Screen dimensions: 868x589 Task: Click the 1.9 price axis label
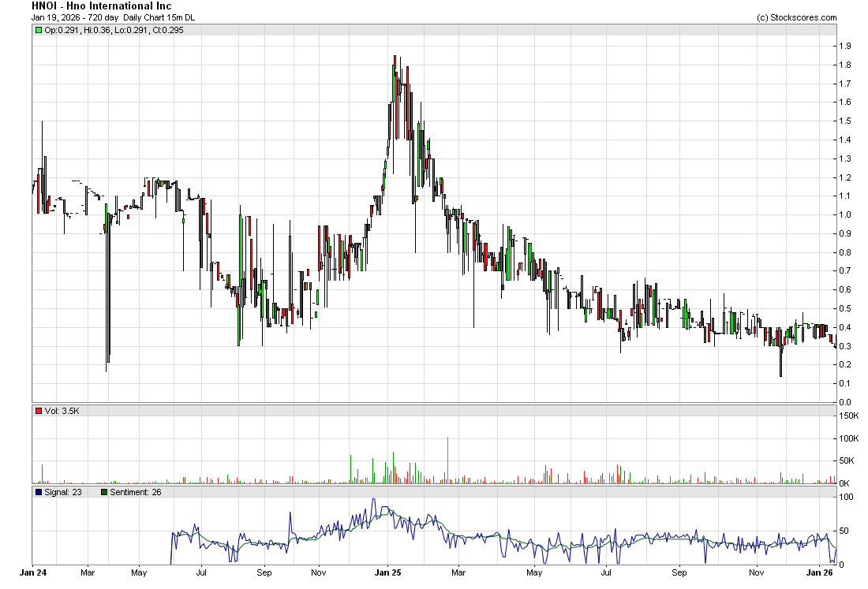click(844, 46)
